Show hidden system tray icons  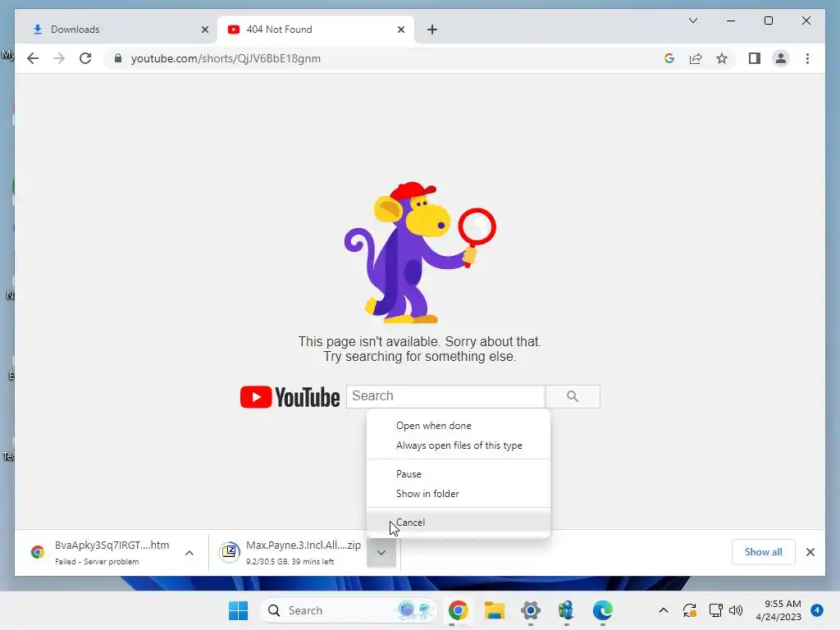point(663,610)
